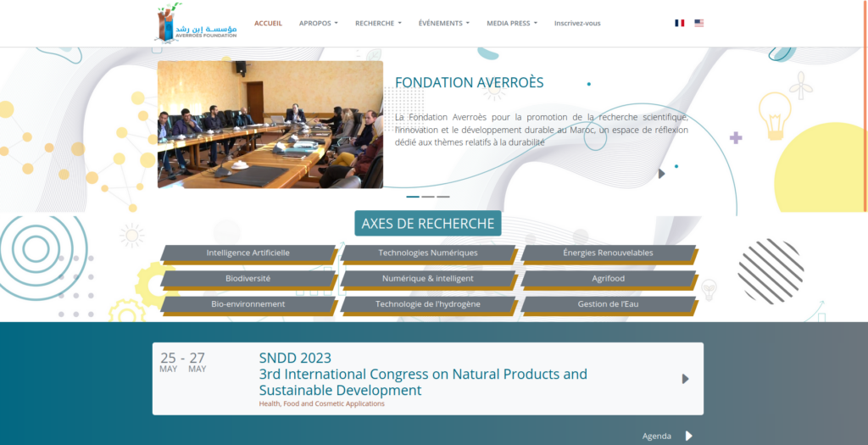
Task: Open the Numérique & intelligent research axis
Action: tap(428, 278)
